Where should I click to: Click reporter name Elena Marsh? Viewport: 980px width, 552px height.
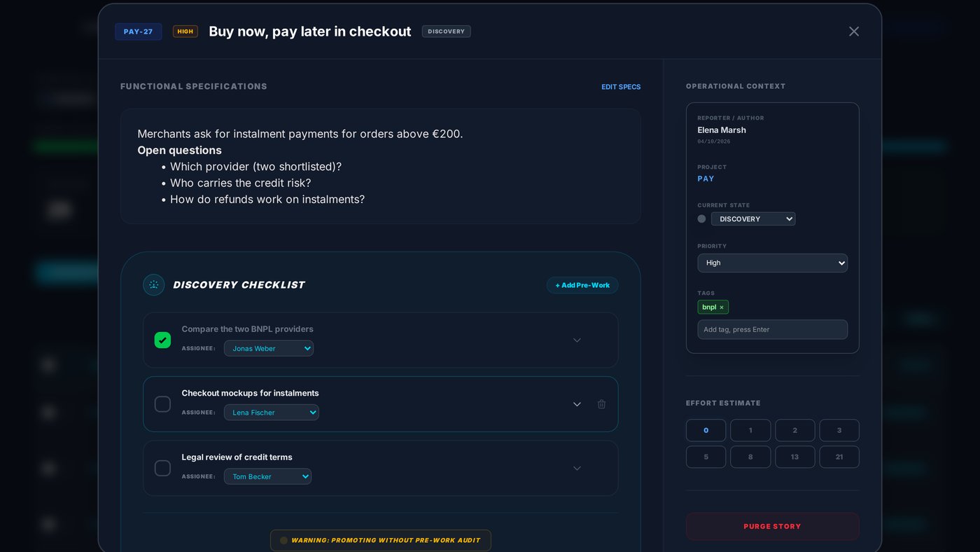pos(722,130)
